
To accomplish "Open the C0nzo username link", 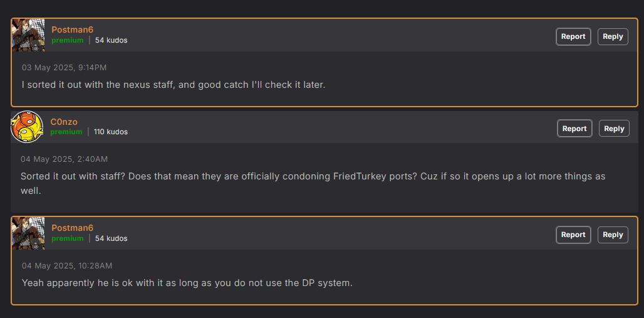I will [64, 122].
